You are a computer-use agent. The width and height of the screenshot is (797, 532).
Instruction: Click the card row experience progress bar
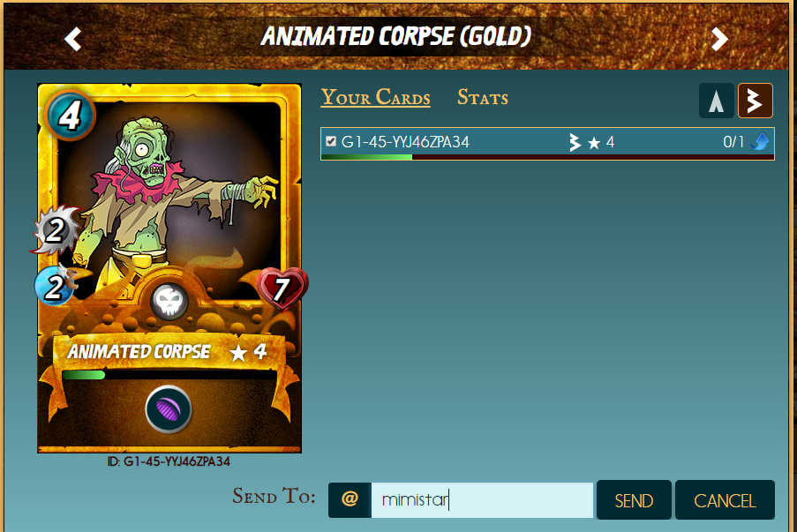pos(547,157)
